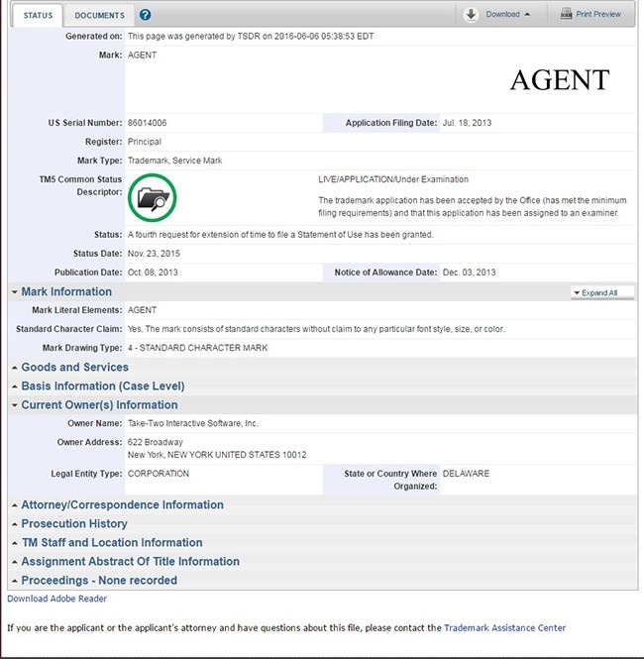This screenshot has width=644, height=659.
Task: Expand Proceedings - None recorded section
Action: tap(99, 581)
